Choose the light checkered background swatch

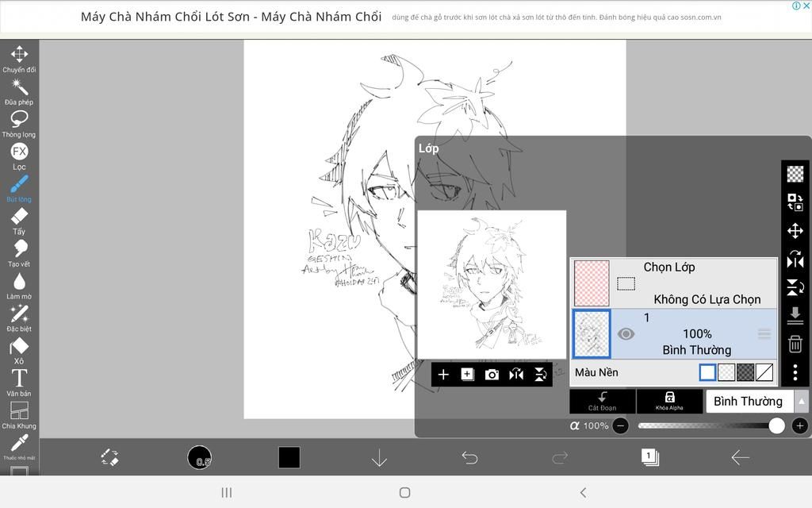[726, 372]
